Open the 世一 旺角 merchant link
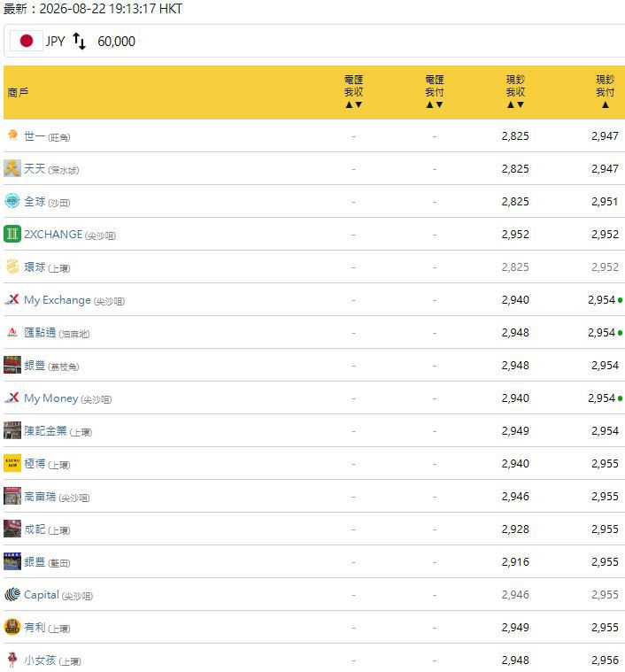625x672 pixels. coord(47,136)
